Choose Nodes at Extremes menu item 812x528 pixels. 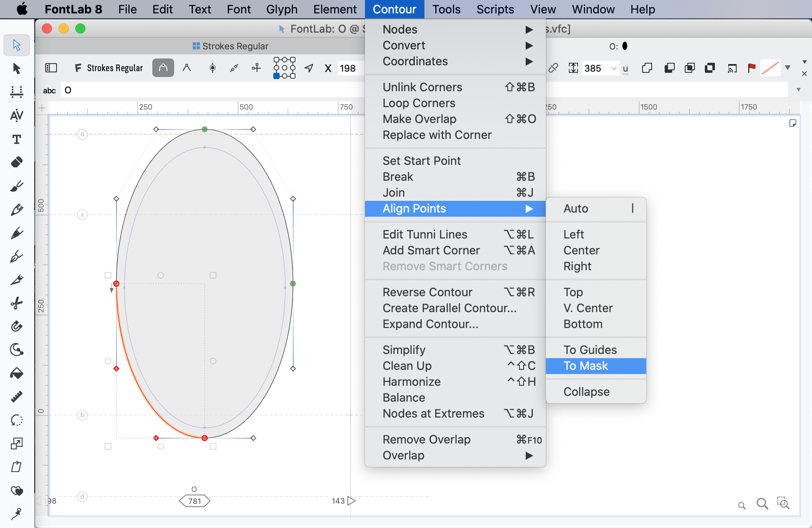pyautogui.click(x=455, y=413)
